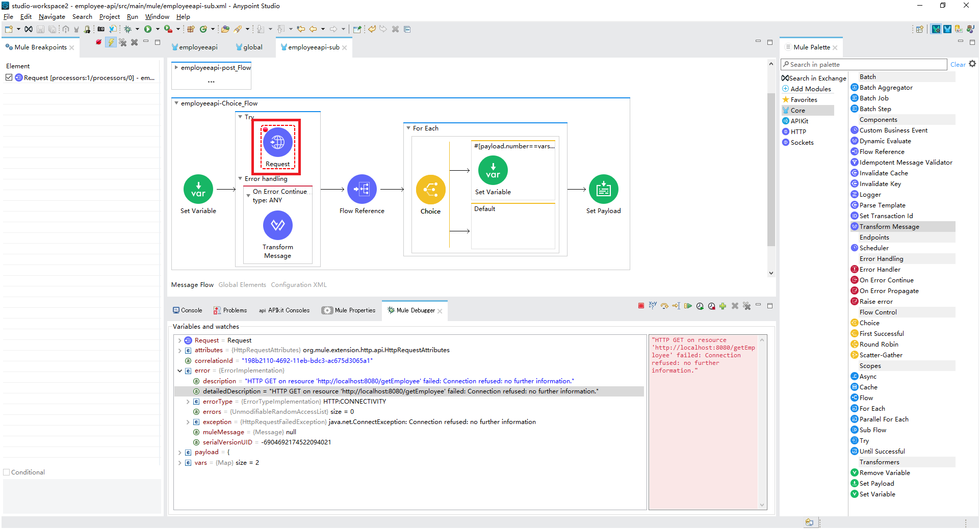Click Search in Exchange
The image size is (980, 529).
814,78
